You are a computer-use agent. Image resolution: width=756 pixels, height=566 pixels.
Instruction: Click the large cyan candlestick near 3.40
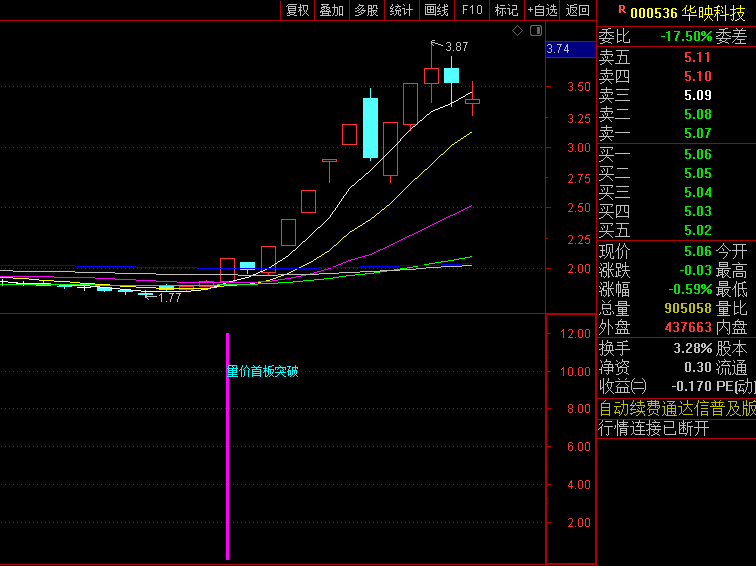pos(370,128)
